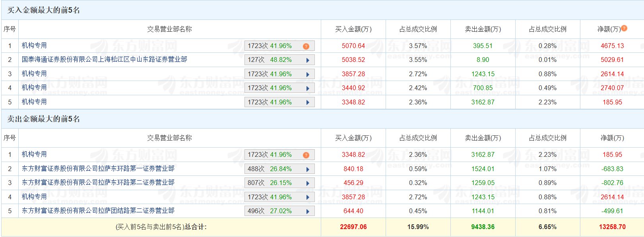Click the orange help icon beside the 净额(万) header

point(624,28)
